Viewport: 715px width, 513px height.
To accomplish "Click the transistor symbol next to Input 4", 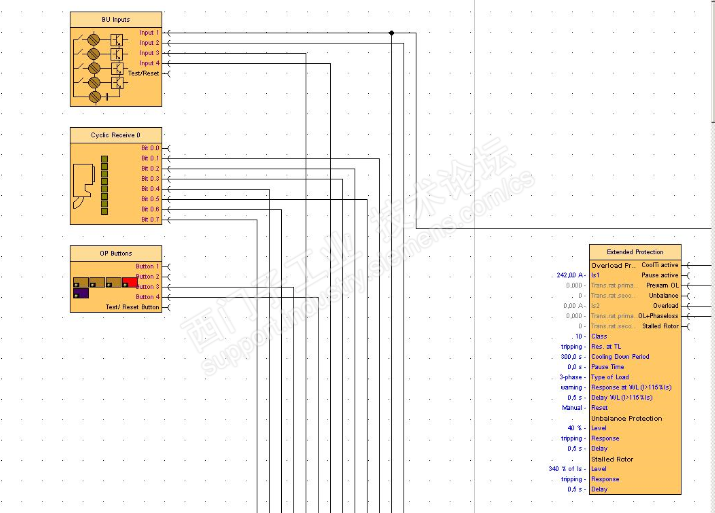I will click(118, 83).
